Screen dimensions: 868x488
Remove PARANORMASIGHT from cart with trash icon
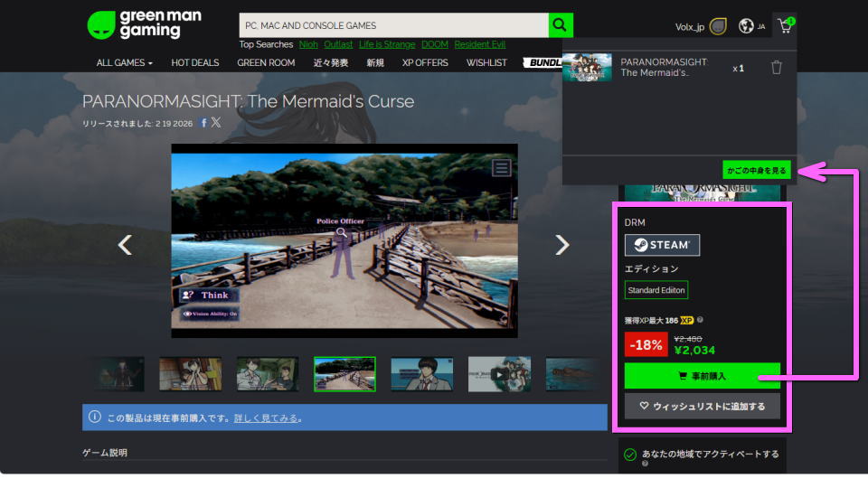click(x=776, y=68)
